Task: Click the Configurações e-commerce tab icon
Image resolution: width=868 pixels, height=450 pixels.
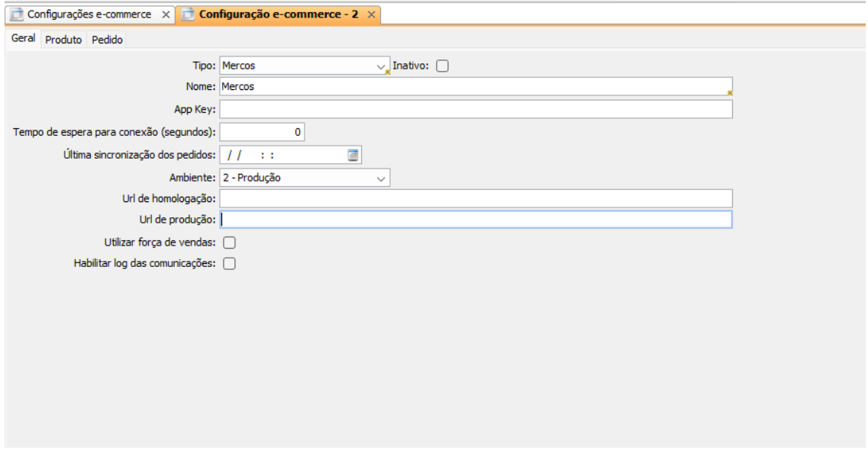Action: coord(15,15)
